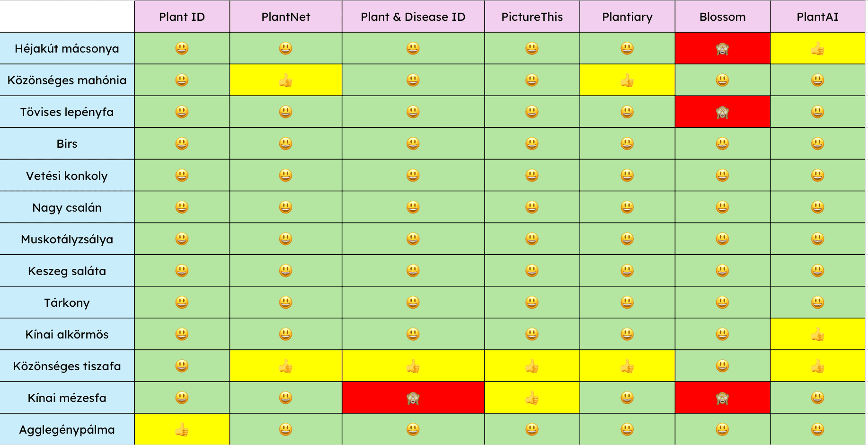Select the Plant & Disease ID header

click(x=413, y=17)
